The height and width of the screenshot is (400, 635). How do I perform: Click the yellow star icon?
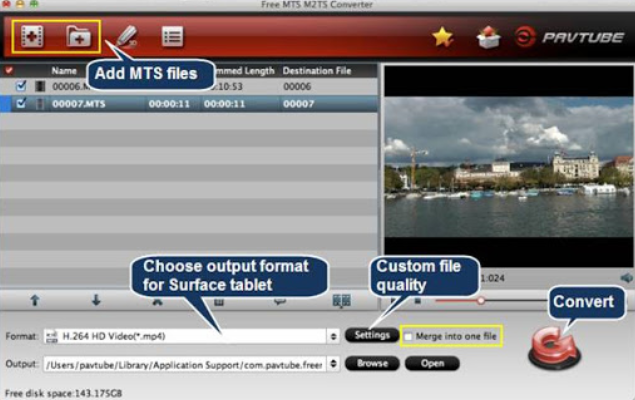[x=443, y=37]
